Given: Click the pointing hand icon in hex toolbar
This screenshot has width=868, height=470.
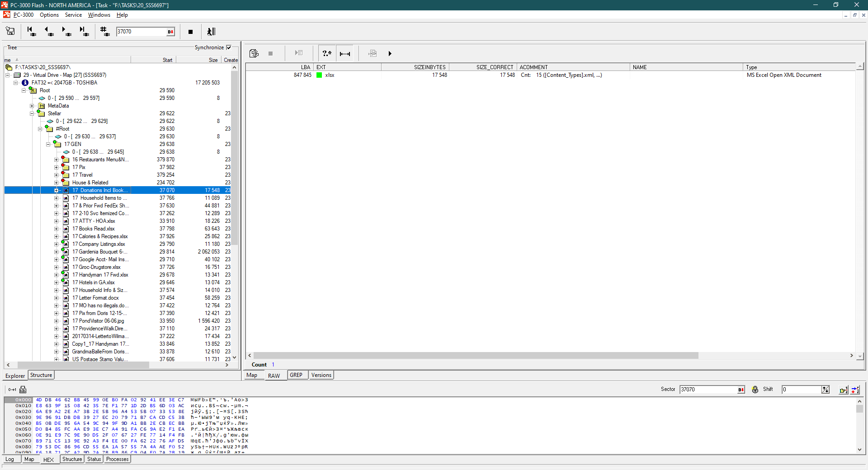Looking at the screenshot, I should (844, 390).
